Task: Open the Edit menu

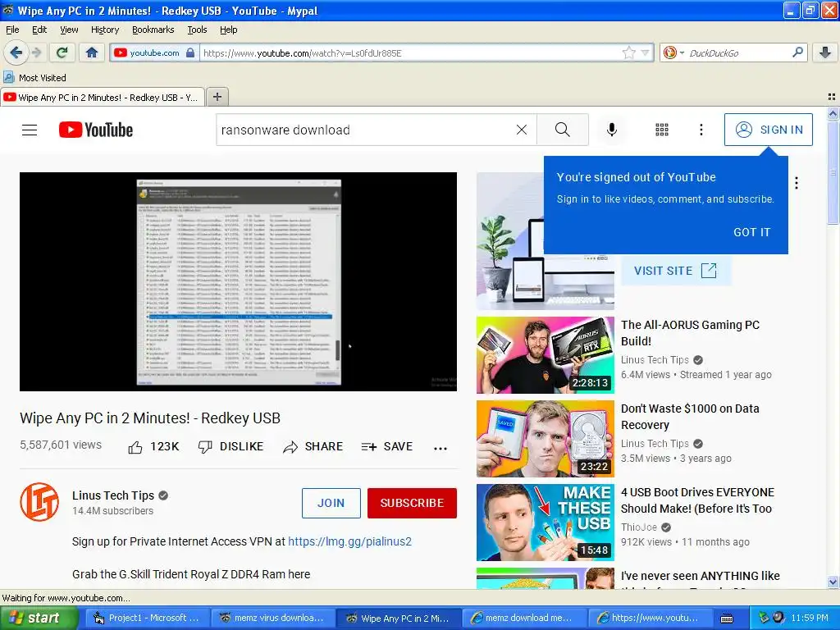Action: [x=39, y=30]
